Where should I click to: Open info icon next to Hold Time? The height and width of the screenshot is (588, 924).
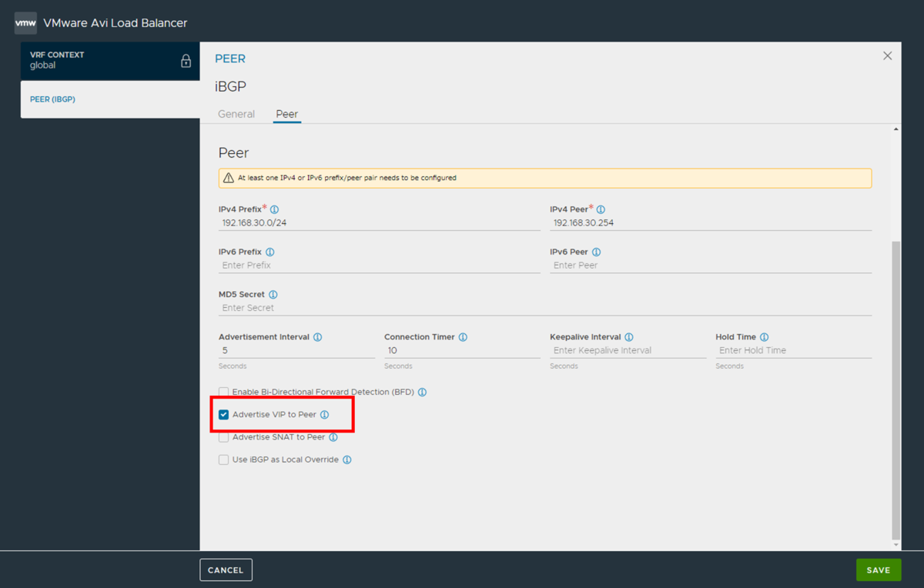coord(764,337)
